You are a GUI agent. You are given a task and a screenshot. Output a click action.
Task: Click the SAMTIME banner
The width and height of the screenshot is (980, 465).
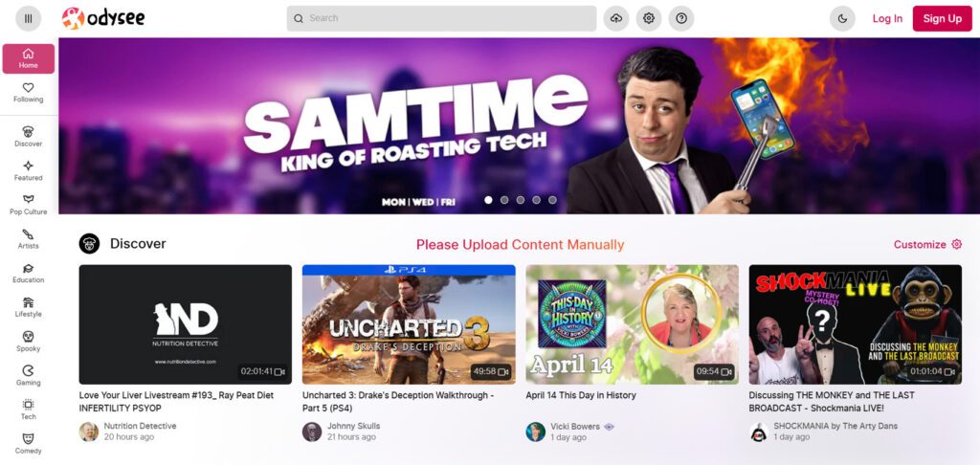point(519,125)
